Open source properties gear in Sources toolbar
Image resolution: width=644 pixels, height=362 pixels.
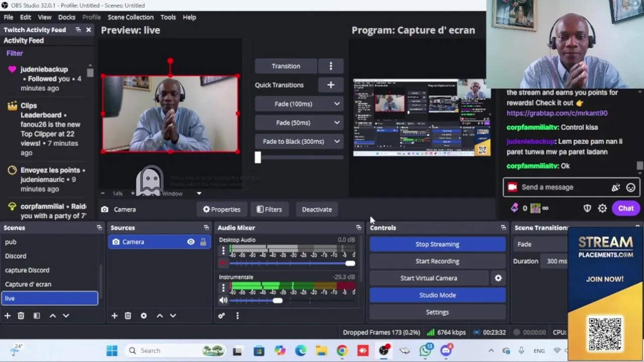coord(144,316)
